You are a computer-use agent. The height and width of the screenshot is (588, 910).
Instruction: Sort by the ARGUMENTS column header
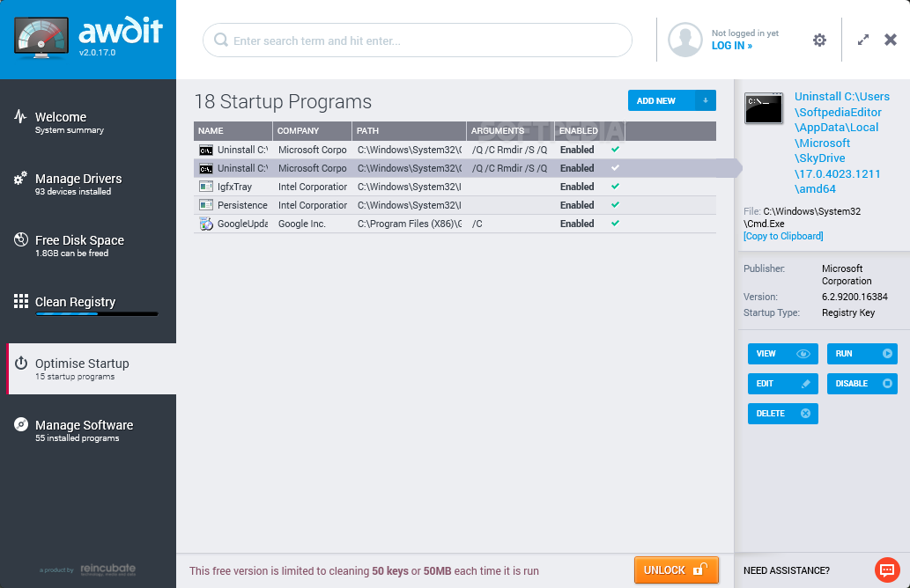coord(510,131)
